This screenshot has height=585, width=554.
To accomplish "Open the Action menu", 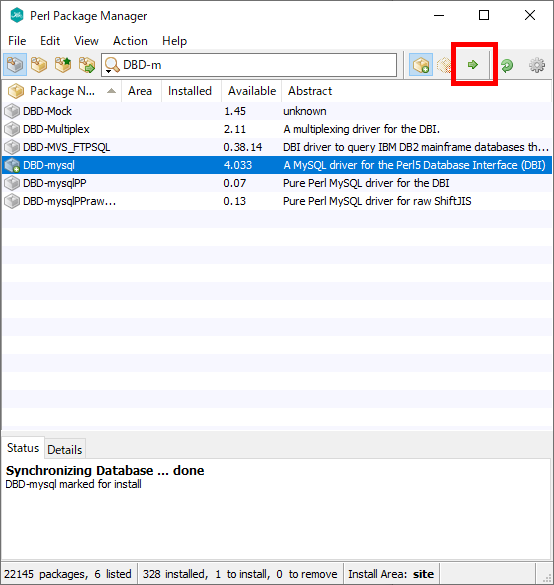I will tap(130, 41).
